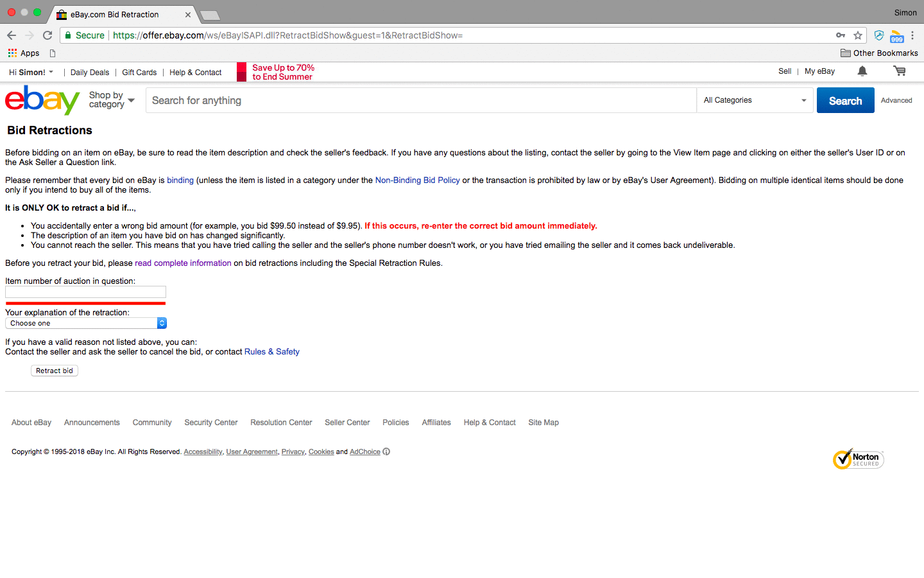Viewport: 924px width, 578px height.
Task: Open the All Categories dropdown
Action: (x=755, y=100)
